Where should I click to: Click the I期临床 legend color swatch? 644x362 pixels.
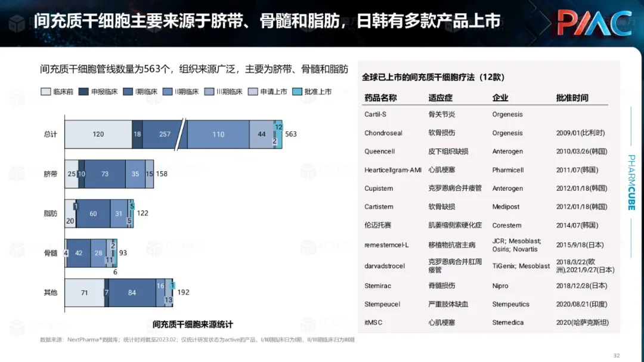[128, 92]
